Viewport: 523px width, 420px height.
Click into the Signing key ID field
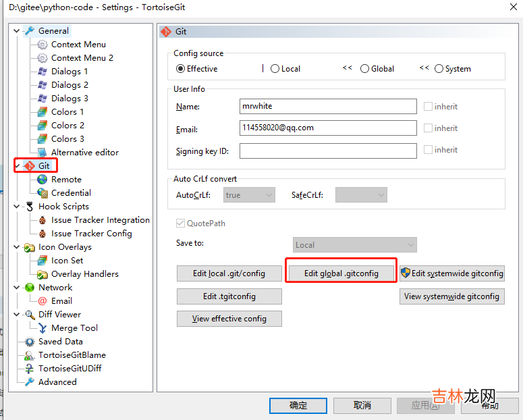tap(328, 151)
